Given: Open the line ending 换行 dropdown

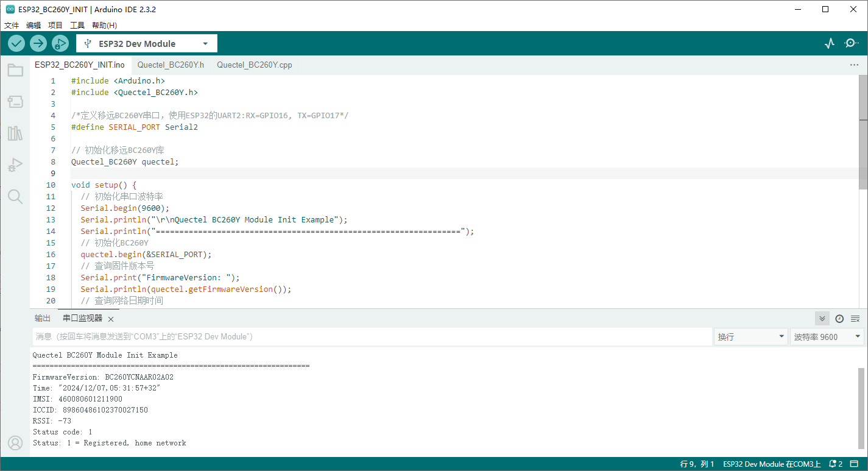Looking at the screenshot, I should [x=751, y=337].
